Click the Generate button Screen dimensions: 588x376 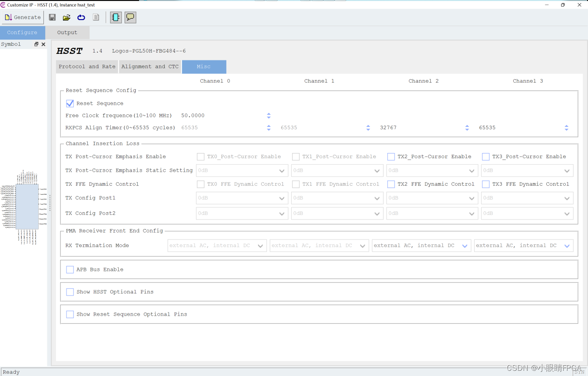coord(23,17)
